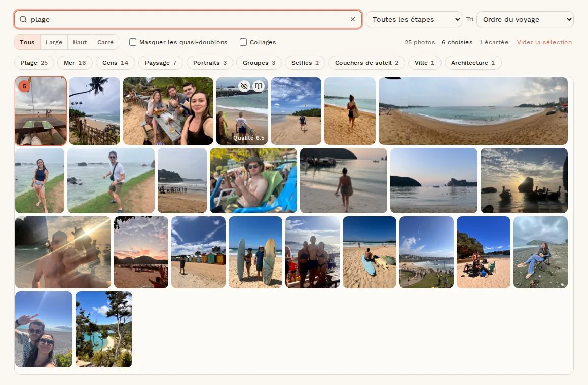Click the "6 choisies" counter

coord(457,42)
